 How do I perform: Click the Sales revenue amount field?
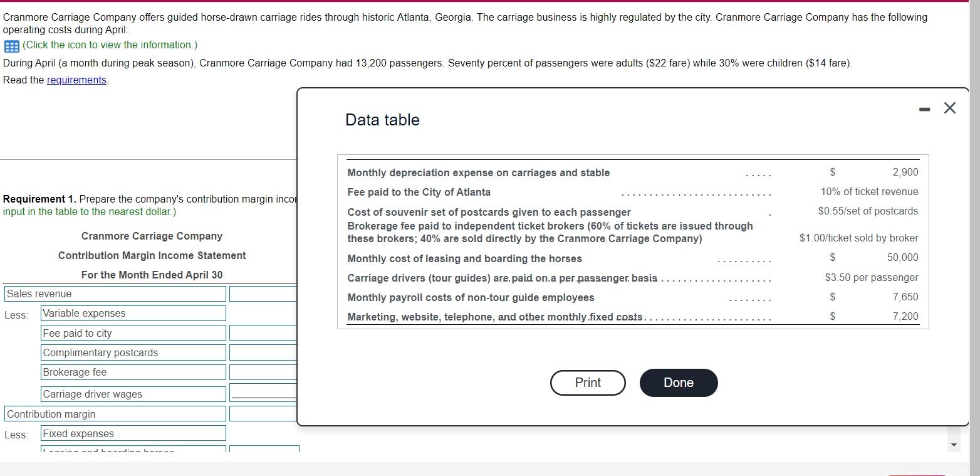263,293
